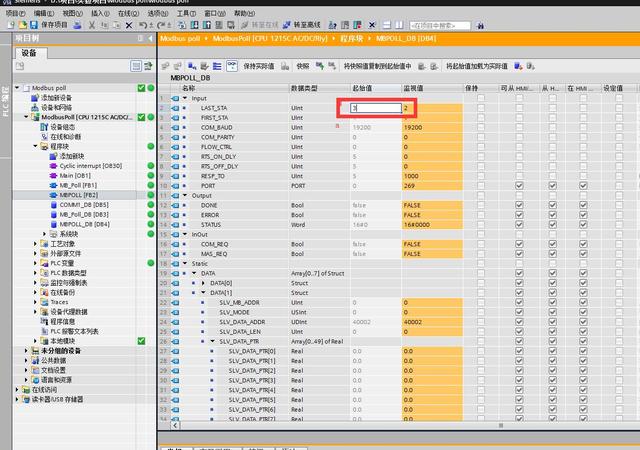Click 程序块 in the breadcrumb path
The height and width of the screenshot is (450, 640).
pos(351,38)
